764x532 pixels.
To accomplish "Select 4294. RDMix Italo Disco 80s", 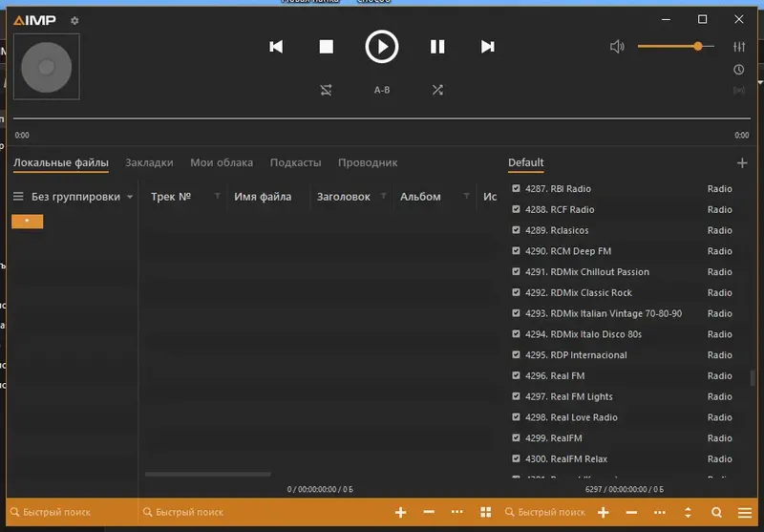I will 623,334.
